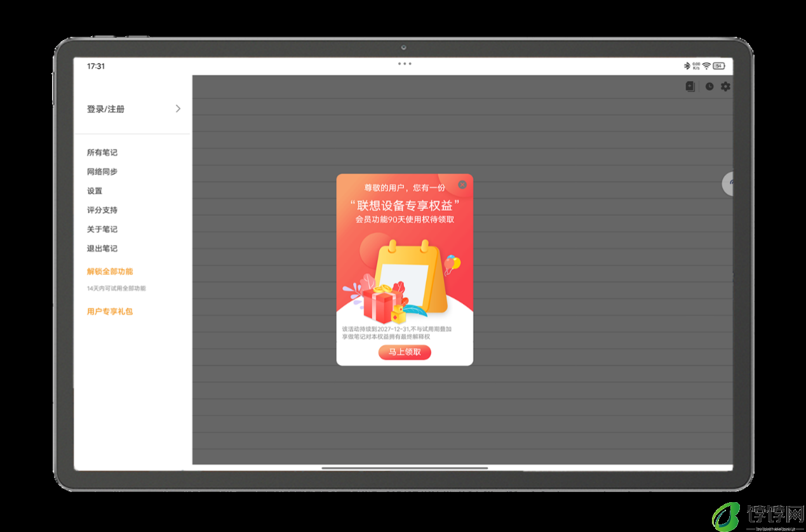Tap the 尊敬的用户，您有一份 greeting text
Image resolution: width=806 pixels, height=532 pixels.
405,187
